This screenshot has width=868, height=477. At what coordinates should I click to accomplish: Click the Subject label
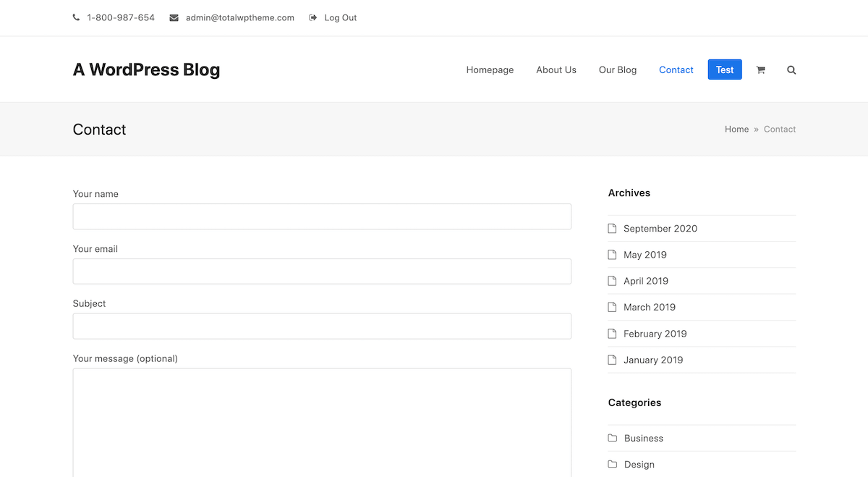90,303
